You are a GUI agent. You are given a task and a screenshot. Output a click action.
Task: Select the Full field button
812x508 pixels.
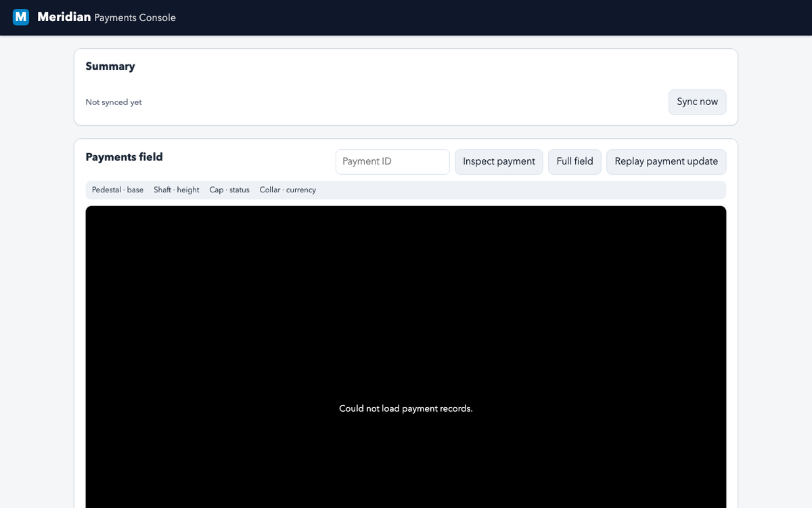[x=574, y=162]
